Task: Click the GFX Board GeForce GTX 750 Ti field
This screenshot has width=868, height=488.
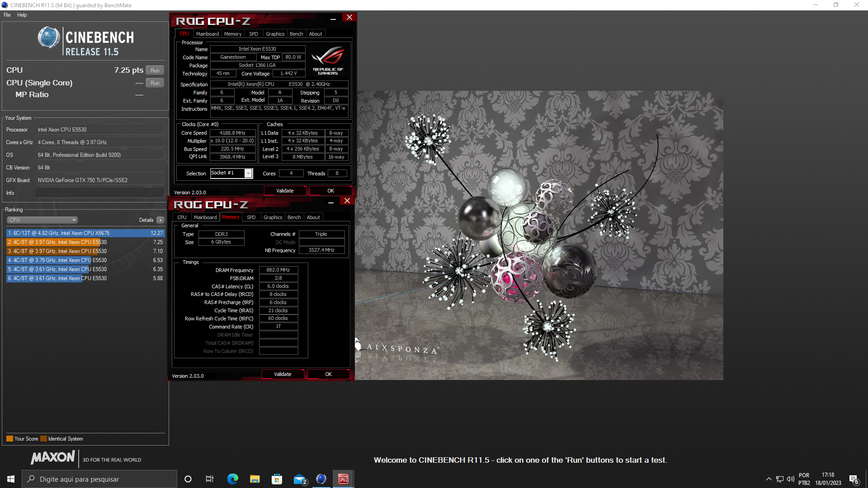Action: tap(100, 180)
